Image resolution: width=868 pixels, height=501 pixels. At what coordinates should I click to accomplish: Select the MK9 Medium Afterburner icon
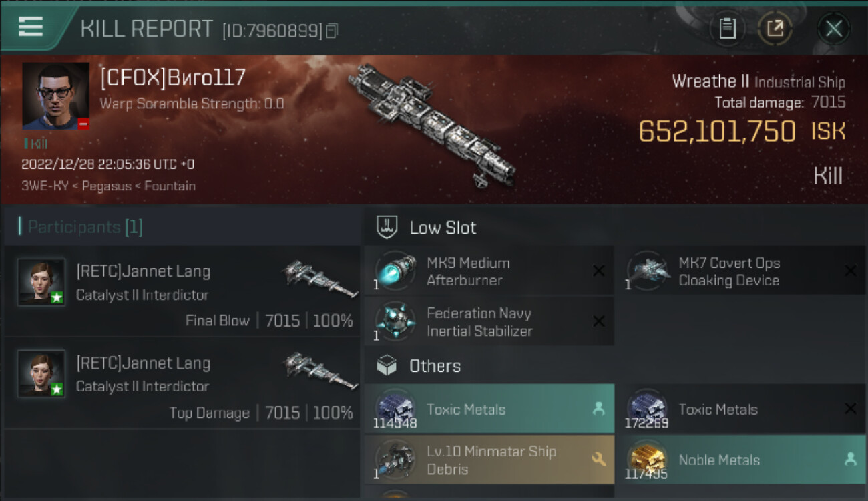(x=395, y=271)
